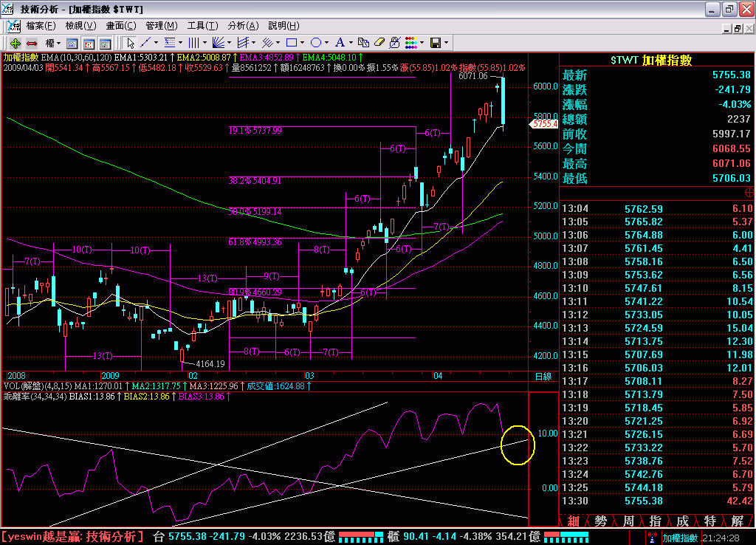Switch to the 特 tab
Viewport: 756px width, 545px height.
tap(710, 521)
